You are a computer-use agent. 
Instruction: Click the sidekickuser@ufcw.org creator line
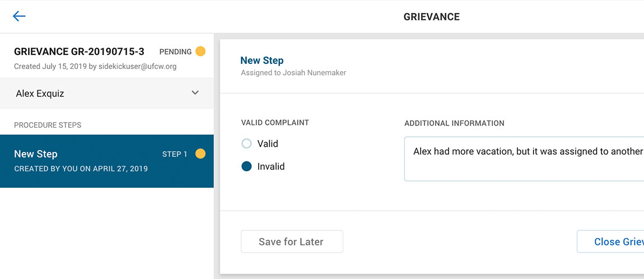[x=95, y=66]
